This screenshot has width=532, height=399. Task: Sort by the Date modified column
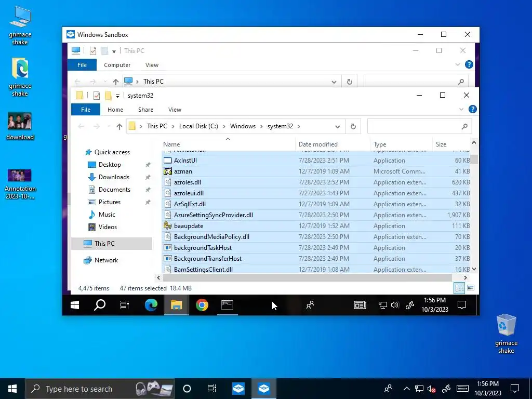[x=332, y=144]
